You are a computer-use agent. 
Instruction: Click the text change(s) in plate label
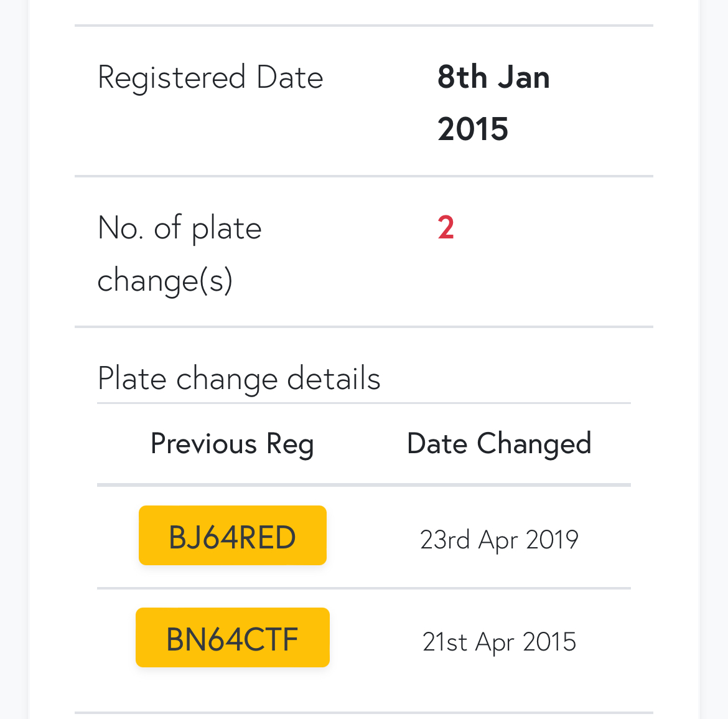165,281
